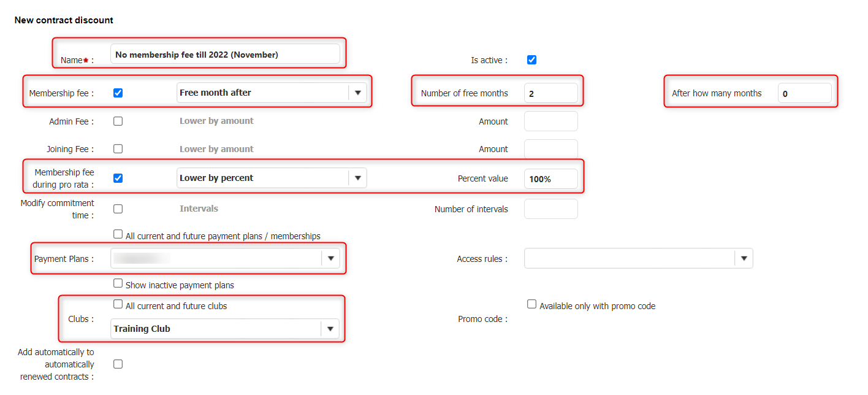
Task: Open the Access rules dropdown
Action: point(744,259)
